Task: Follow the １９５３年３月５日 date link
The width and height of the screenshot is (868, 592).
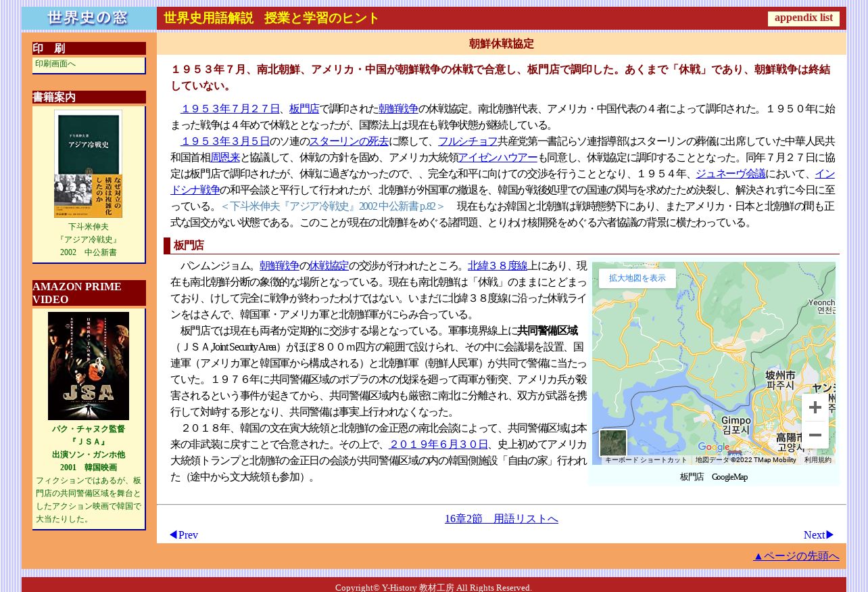Action: point(225,141)
